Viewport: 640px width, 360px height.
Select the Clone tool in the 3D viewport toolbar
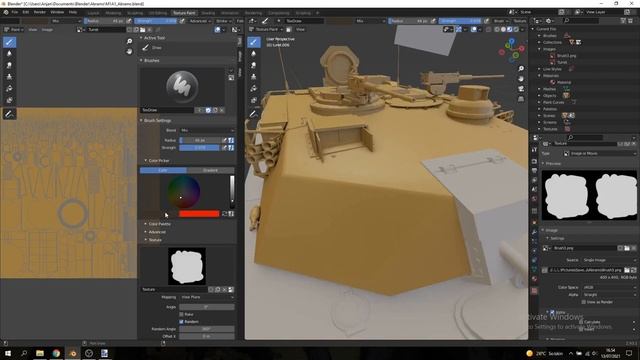click(253, 77)
